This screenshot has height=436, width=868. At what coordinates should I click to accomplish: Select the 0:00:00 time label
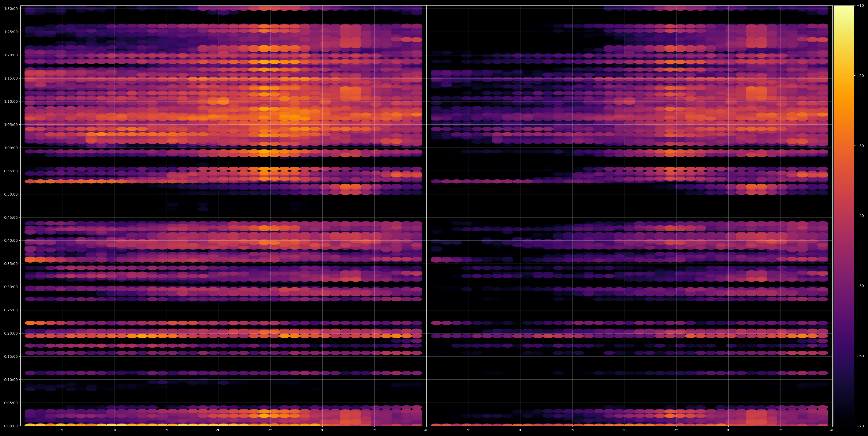tap(11, 426)
